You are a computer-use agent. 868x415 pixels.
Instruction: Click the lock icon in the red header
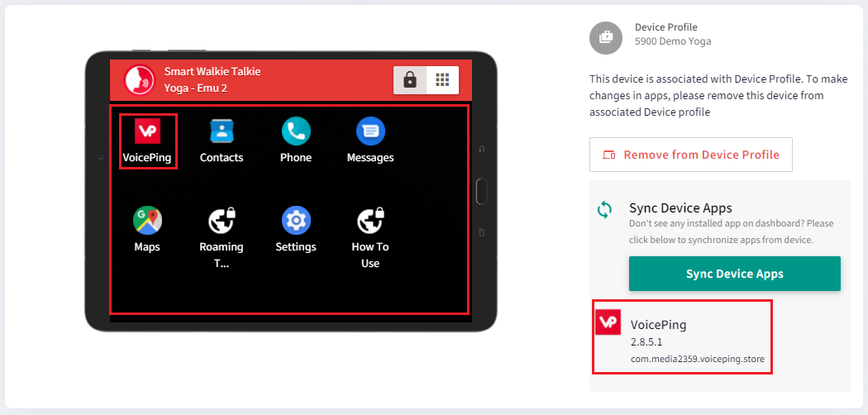point(410,80)
